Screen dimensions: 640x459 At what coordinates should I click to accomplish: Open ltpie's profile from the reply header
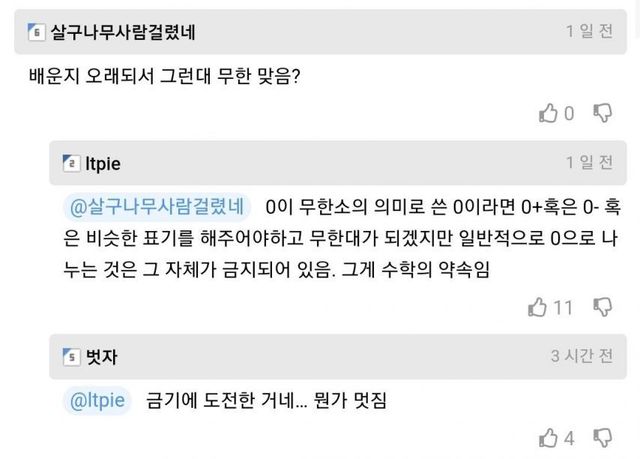click(104, 163)
